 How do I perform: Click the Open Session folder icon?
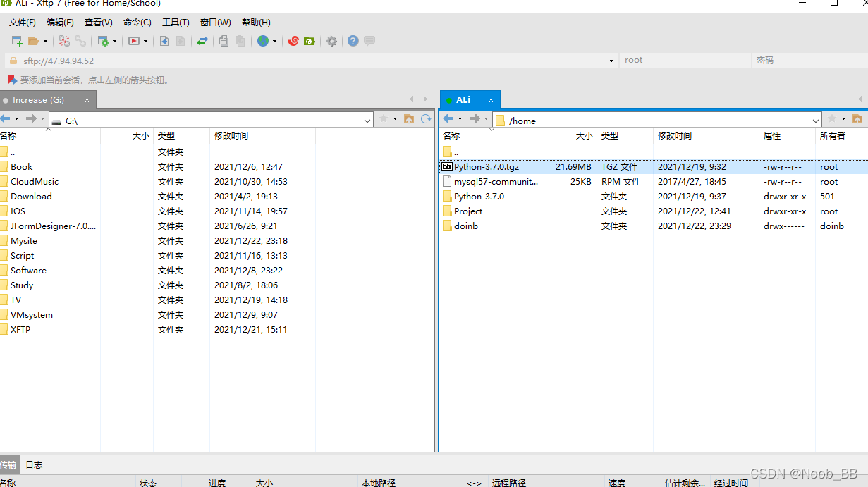tap(33, 41)
